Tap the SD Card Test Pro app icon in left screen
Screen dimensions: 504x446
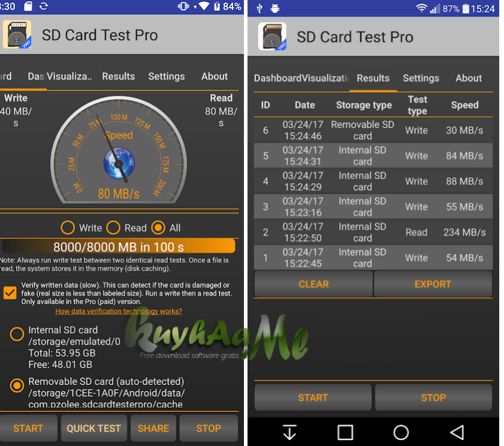(17, 35)
